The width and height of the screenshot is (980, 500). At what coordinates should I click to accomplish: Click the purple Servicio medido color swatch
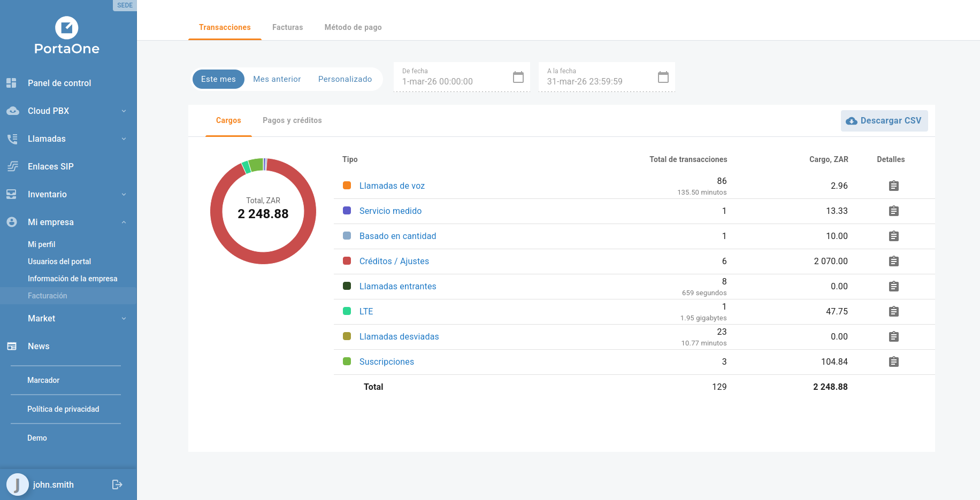(x=347, y=211)
